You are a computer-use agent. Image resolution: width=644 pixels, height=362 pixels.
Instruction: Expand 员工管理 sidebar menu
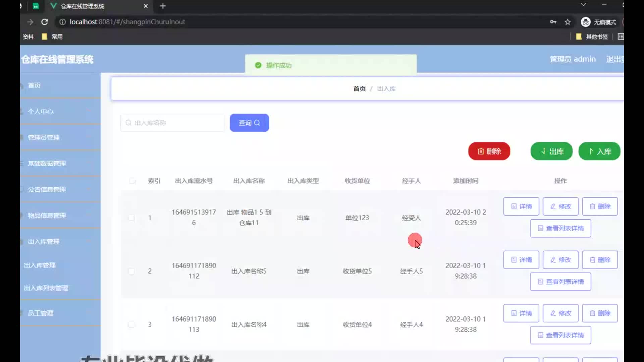(x=60, y=313)
